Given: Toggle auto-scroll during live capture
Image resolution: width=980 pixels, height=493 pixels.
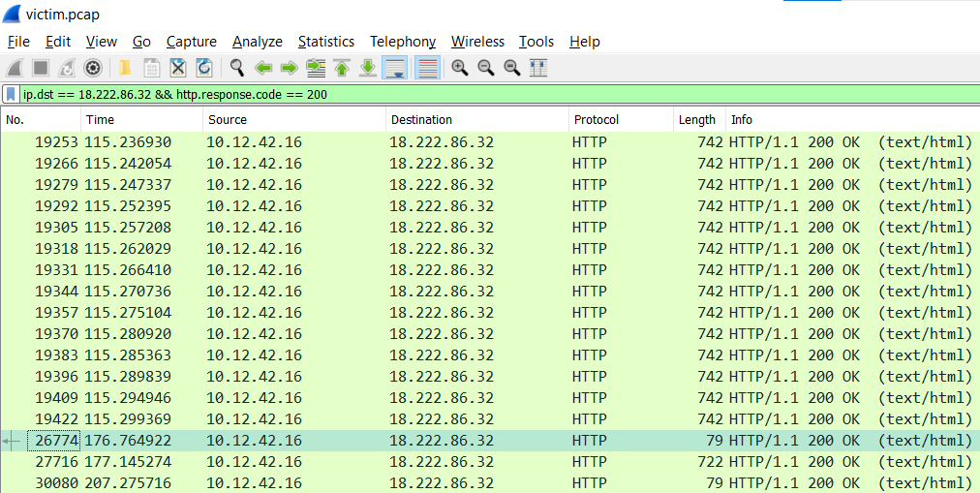Looking at the screenshot, I should click(394, 68).
